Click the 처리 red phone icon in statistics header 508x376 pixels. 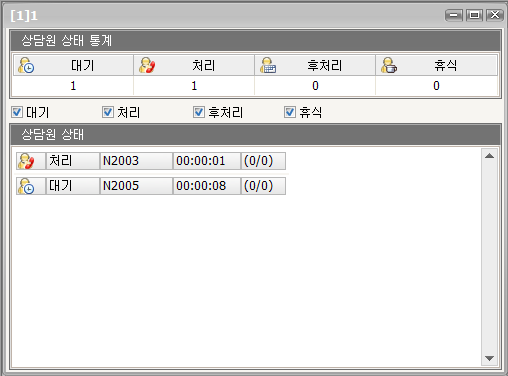(147, 65)
